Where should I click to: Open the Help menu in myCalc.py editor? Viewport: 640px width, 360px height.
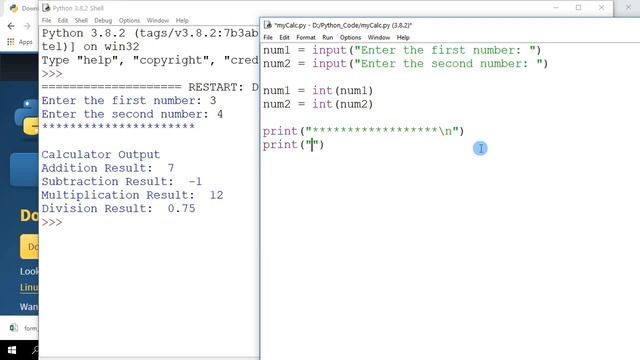click(x=403, y=38)
